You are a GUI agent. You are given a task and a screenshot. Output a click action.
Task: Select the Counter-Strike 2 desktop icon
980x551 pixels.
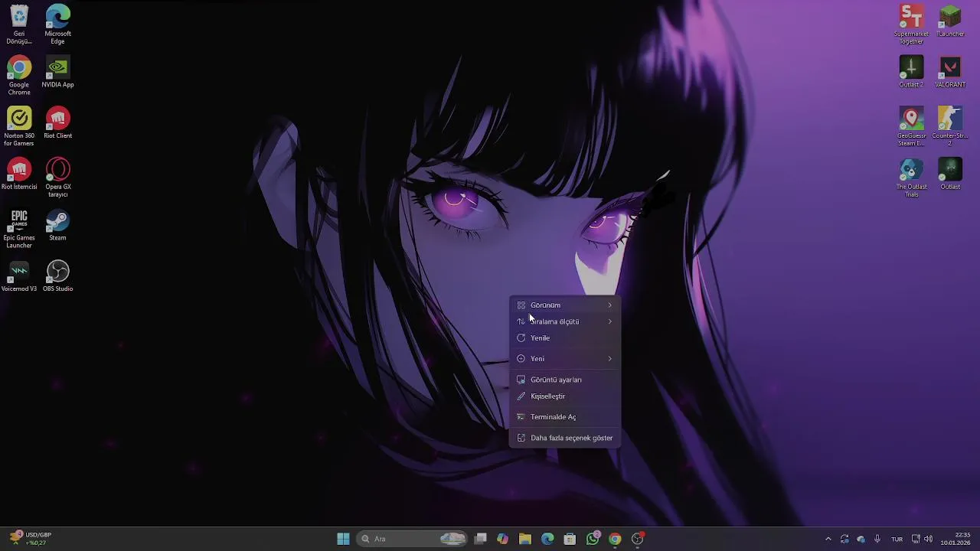pos(950,126)
